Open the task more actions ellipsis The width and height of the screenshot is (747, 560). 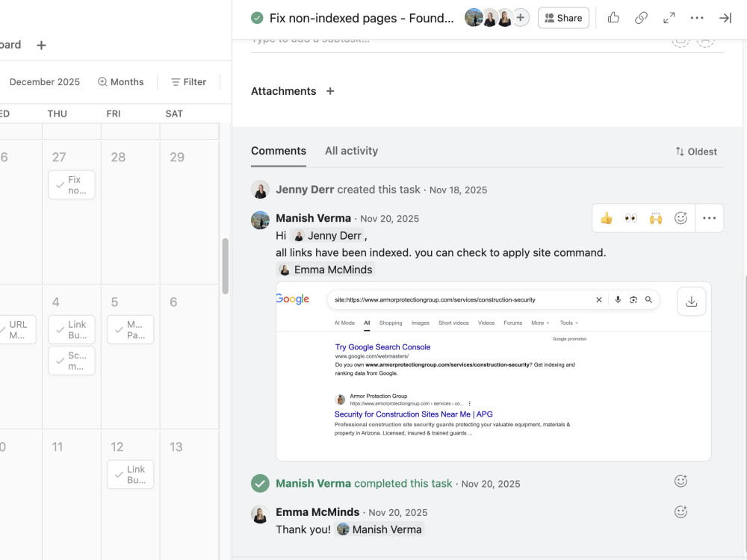click(696, 18)
